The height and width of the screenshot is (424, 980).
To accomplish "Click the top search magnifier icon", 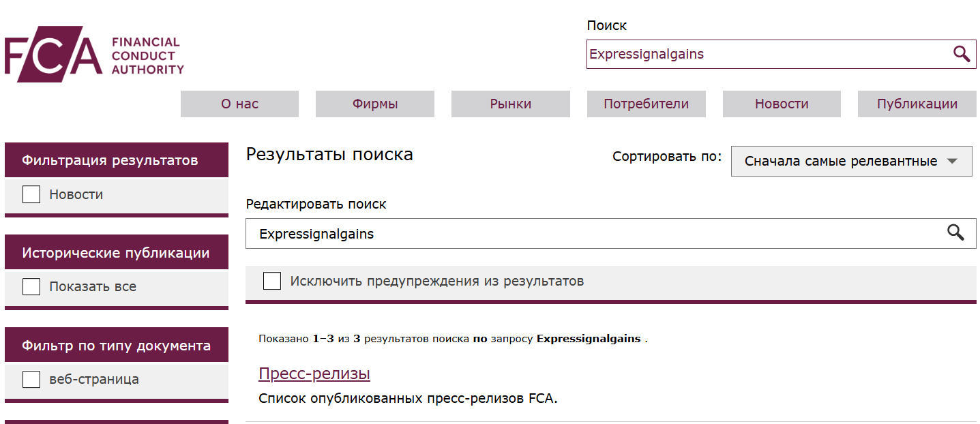I will 961,55.
